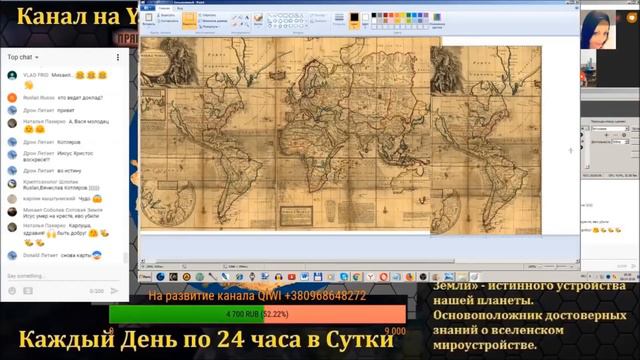Pick the green palette swatch

tap(409, 15)
